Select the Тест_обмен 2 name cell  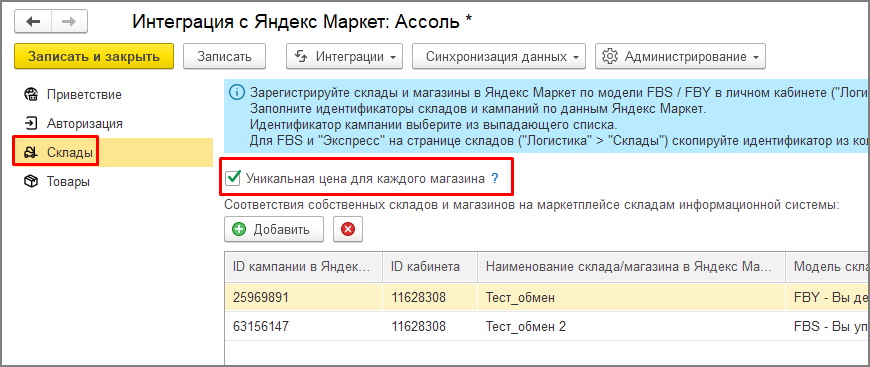631,326
